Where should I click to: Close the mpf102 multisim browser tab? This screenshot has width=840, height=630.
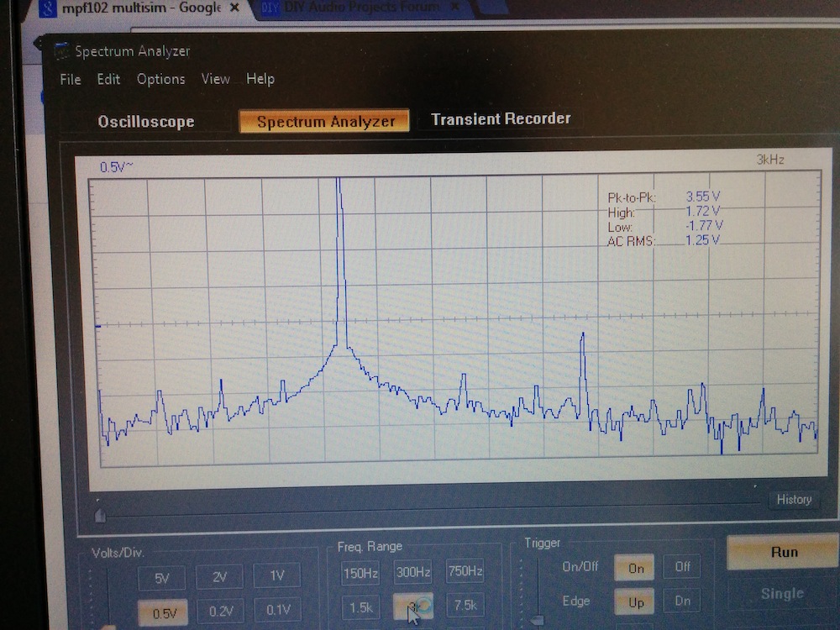pyautogui.click(x=234, y=8)
